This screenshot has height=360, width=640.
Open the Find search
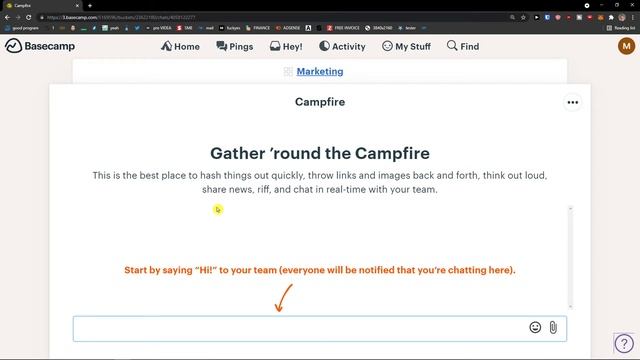(463, 47)
